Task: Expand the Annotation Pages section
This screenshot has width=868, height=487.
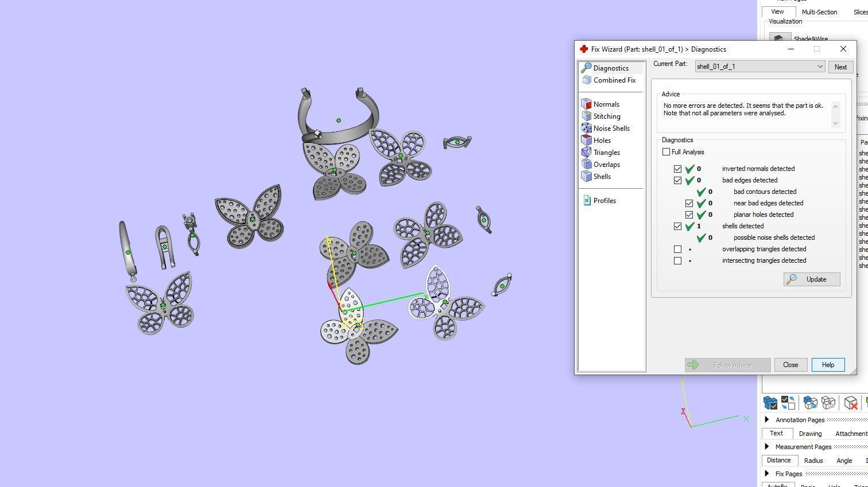Action: [x=767, y=420]
